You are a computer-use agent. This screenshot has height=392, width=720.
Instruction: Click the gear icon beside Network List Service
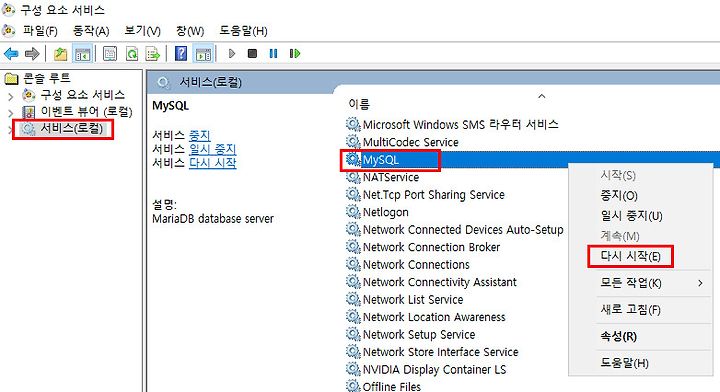coord(353,299)
